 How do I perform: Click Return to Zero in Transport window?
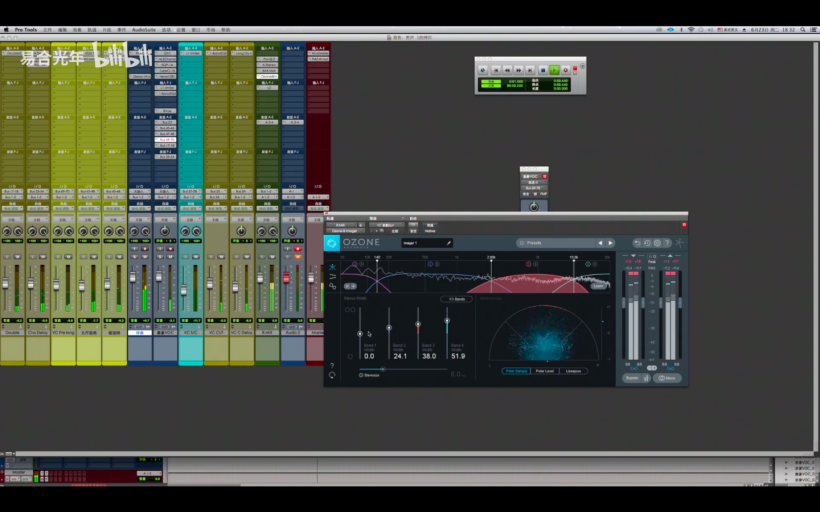[496, 70]
